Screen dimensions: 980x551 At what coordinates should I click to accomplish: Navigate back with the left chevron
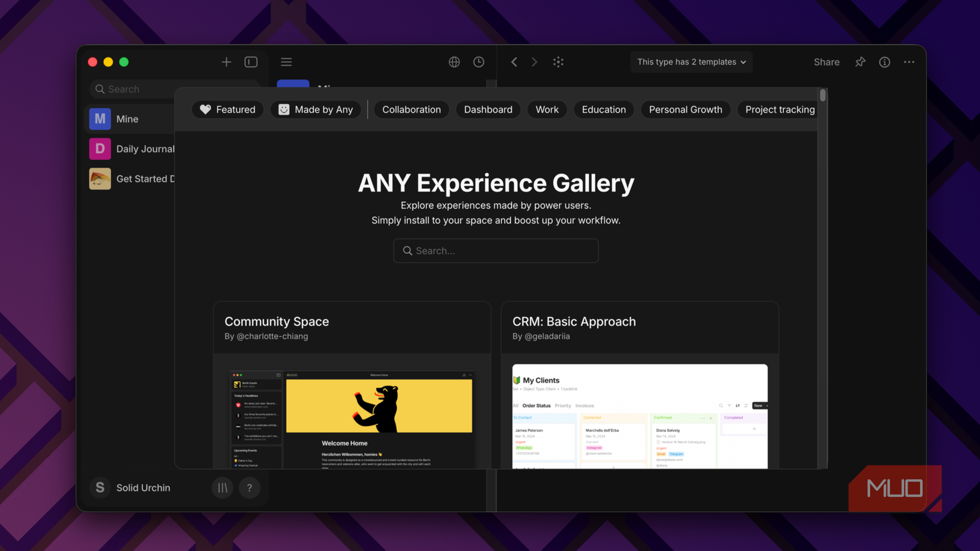(514, 62)
